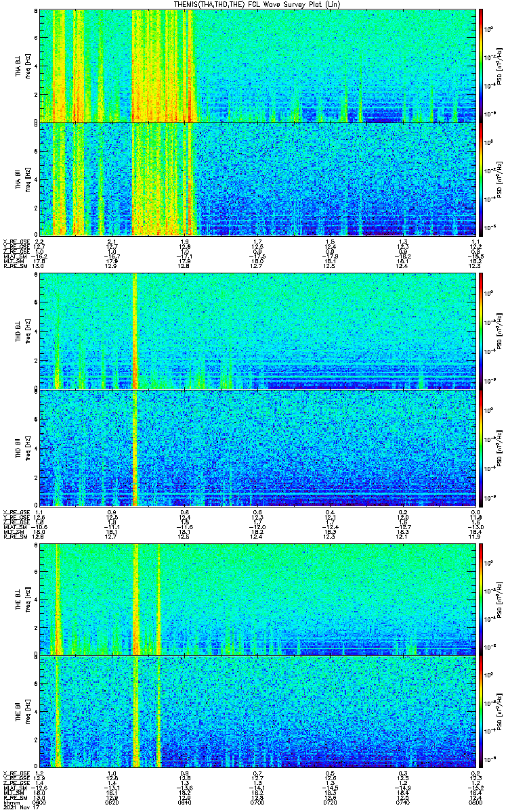Click the plot title 'THEMIS(THA,THD,THE) FGL Wave Survey Plot'

click(258, 4)
